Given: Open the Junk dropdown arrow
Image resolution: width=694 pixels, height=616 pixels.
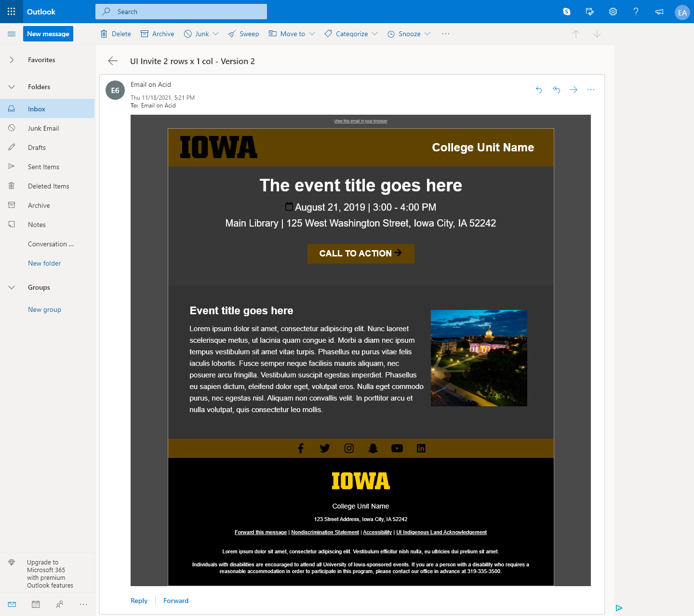Looking at the screenshot, I should tap(216, 34).
